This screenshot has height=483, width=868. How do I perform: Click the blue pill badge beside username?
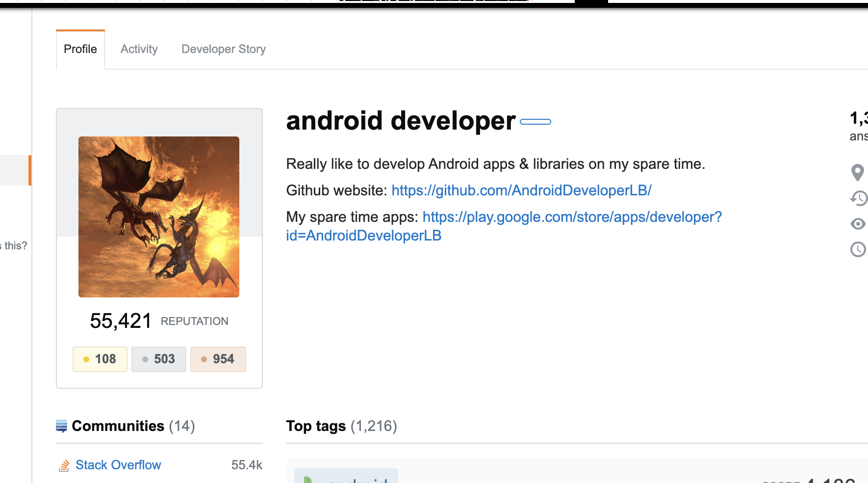tap(536, 122)
